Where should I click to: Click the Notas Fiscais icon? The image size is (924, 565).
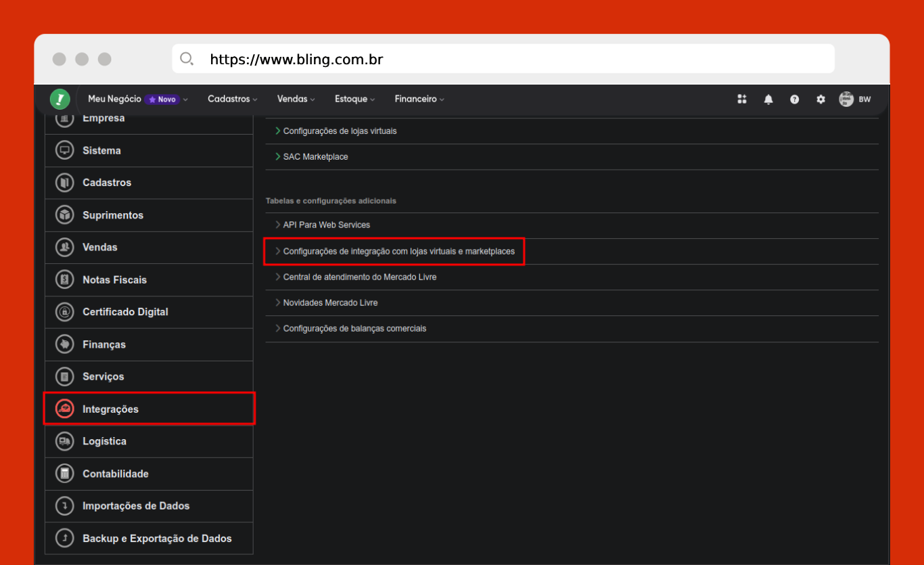point(64,279)
